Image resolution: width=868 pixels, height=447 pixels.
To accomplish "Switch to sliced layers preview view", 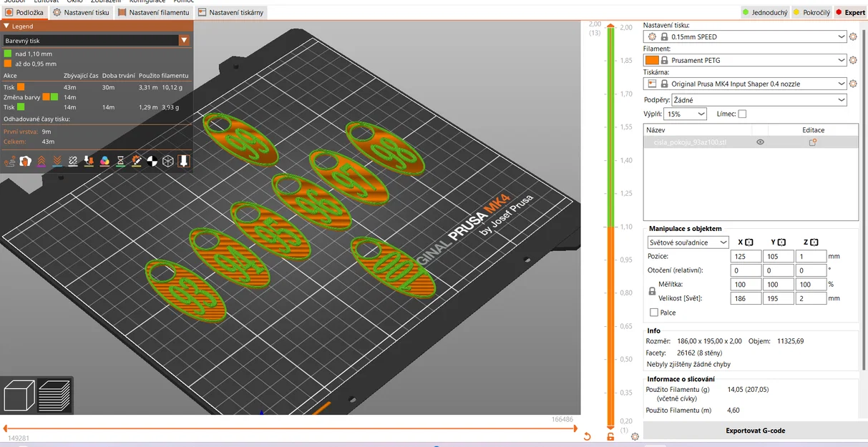I will click(54, 396).
